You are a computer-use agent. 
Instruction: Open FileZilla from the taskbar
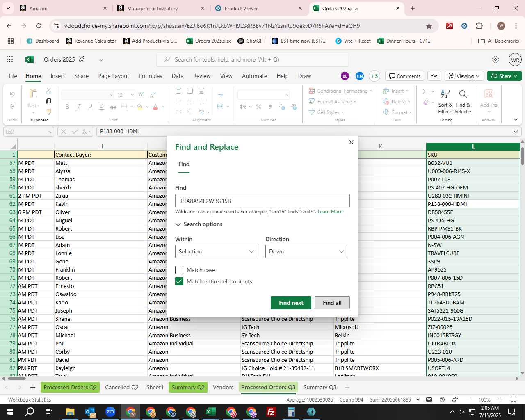(x=271, y=412)
